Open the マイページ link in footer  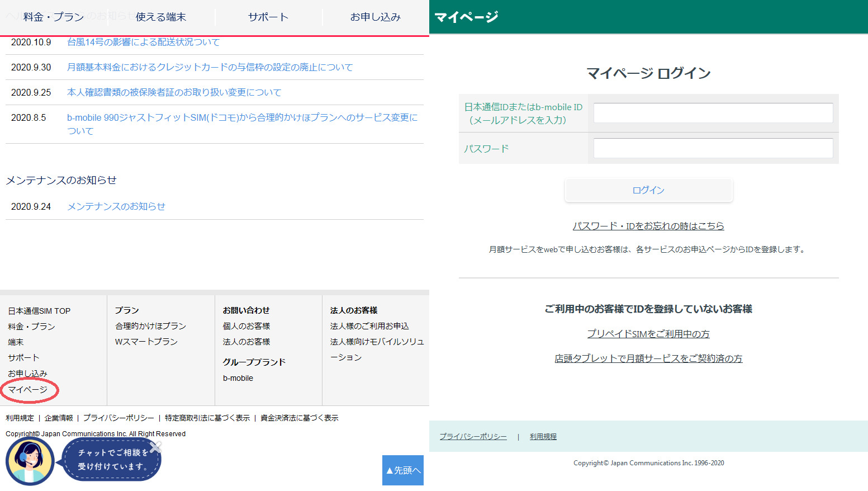(x=28, y=389)
